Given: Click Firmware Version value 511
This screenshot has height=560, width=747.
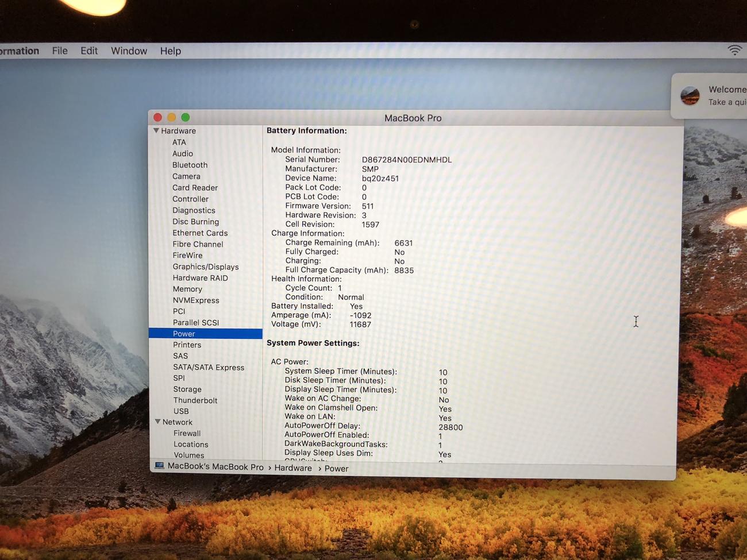Looking at the screenshot, I should (368, 206).
